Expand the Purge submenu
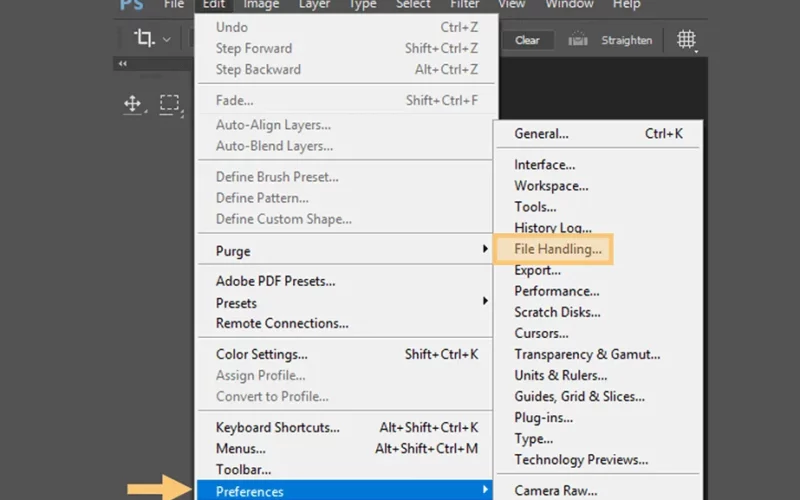 pos(345,251)
